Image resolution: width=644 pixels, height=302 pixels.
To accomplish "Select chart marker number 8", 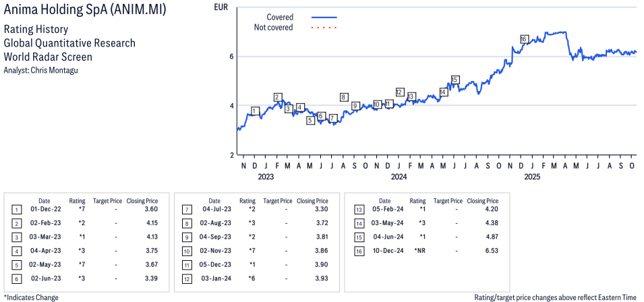I will 344,97.
